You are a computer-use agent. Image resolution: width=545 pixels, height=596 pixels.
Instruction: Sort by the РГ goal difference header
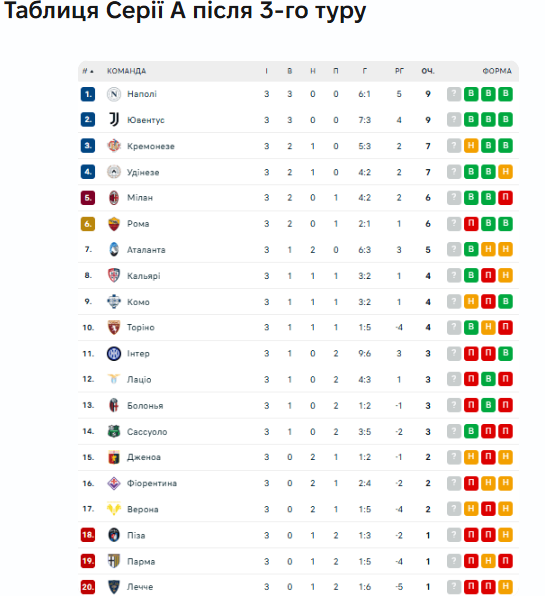[x=399, y=71]
